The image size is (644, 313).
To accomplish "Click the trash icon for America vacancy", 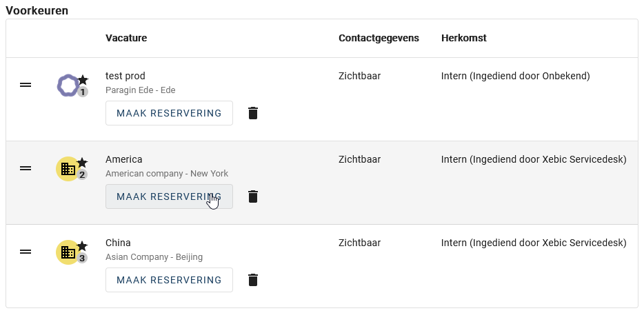I will [x=253, y=196].
